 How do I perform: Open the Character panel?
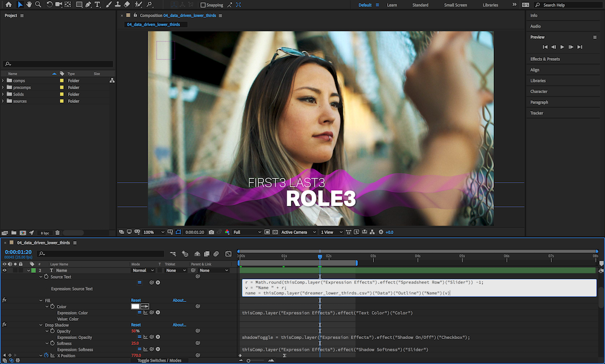[x=539, y=92]
